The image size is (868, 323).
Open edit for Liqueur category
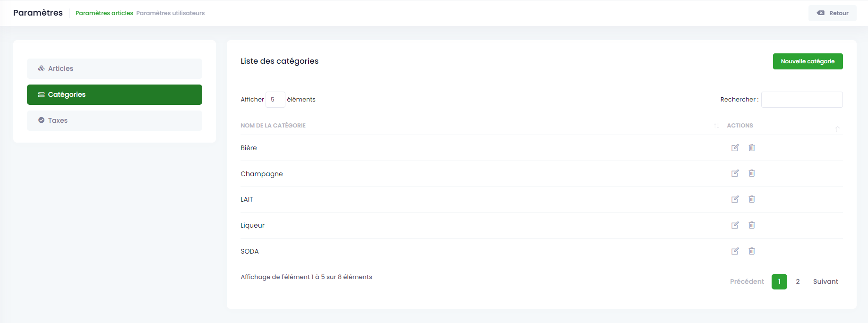[735, 225]
